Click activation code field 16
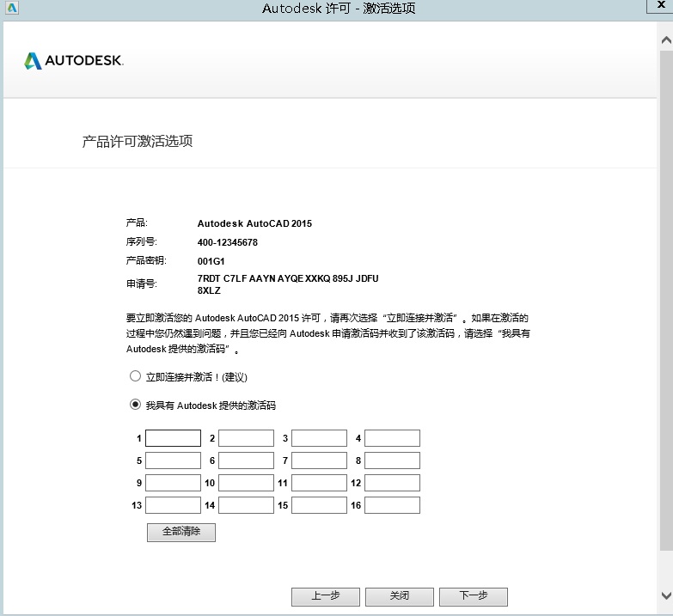This screenshot has height=616, width=673. tap(392, 505)
